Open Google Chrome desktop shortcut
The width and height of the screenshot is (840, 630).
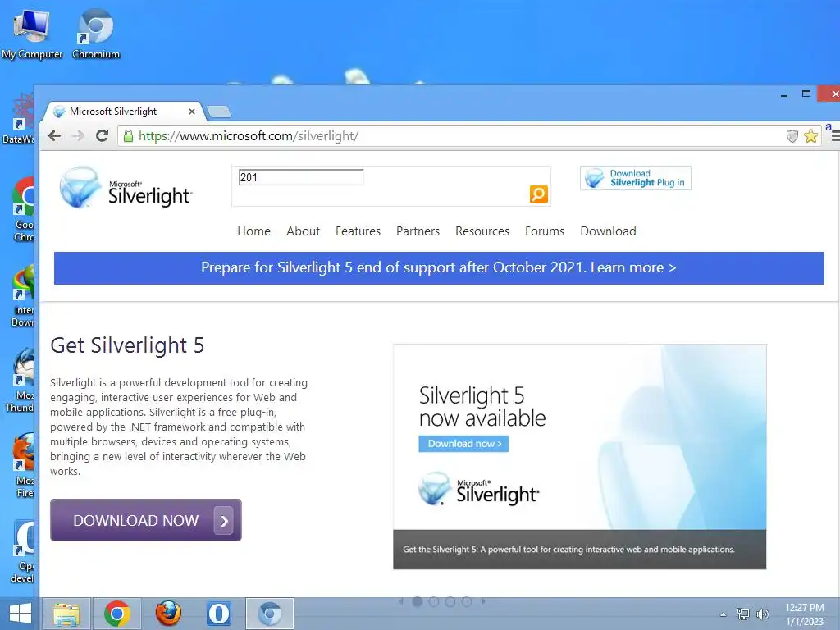(24, 210)
